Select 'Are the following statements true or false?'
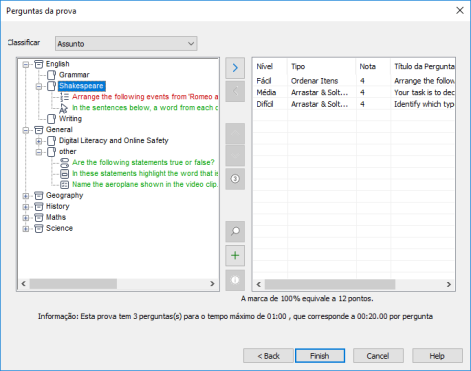 coord(143,163)
